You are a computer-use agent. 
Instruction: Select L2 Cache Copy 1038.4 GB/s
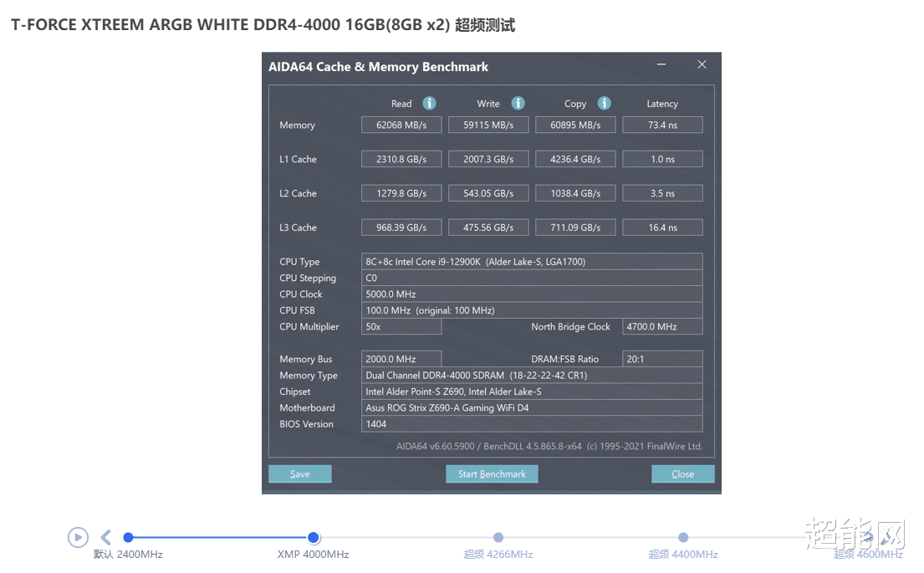pyautogui.click(x=575, y=193)
